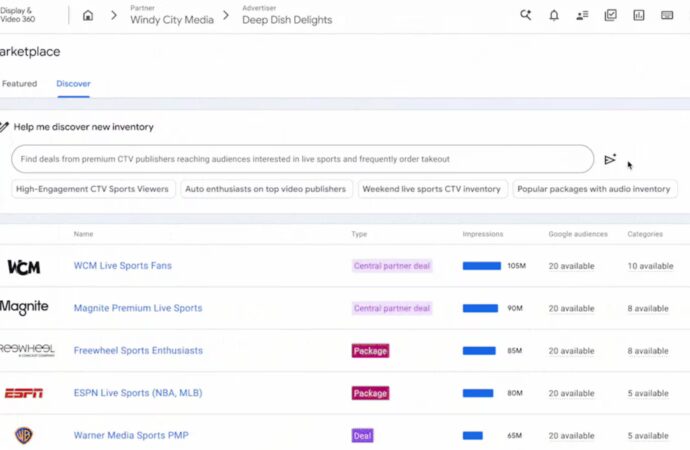Switch to the Discover tab
This screenshot has height=450, width=690.
[73, 84]
